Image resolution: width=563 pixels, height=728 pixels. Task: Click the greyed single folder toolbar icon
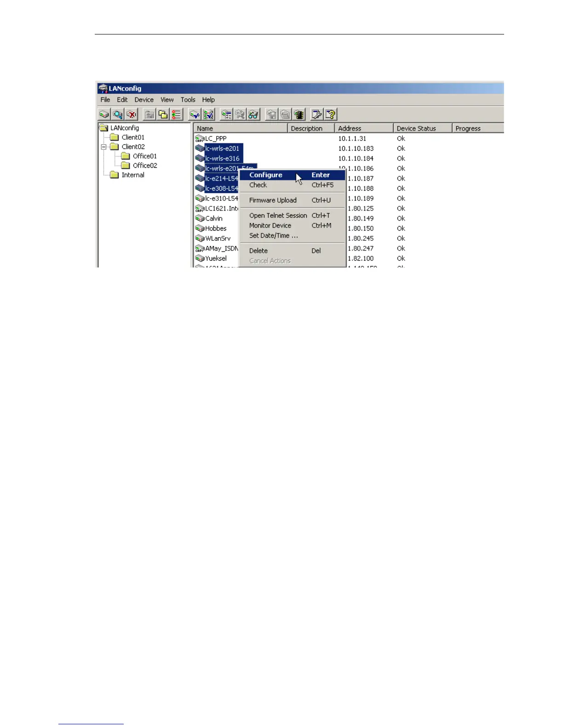149,114
